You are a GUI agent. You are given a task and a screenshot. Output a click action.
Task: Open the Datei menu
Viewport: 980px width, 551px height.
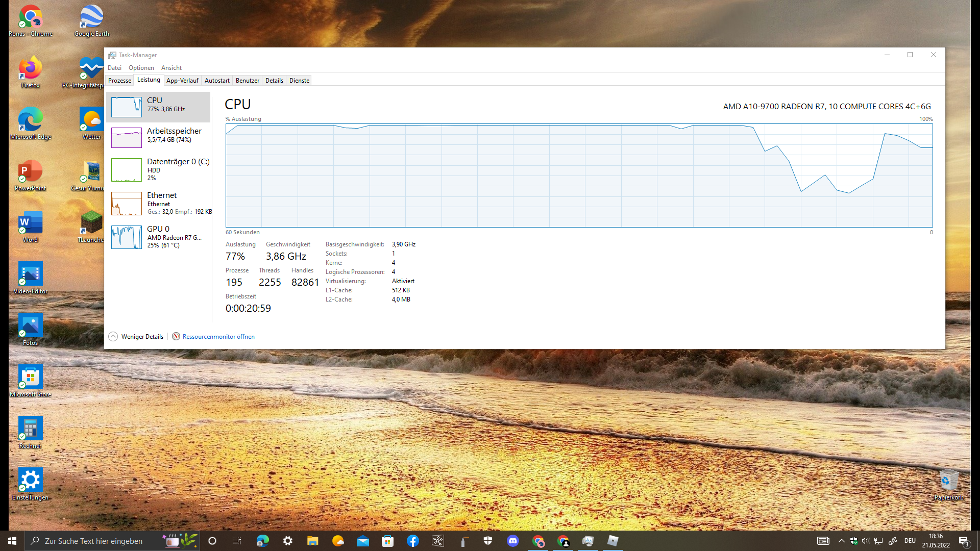[114, 68]
